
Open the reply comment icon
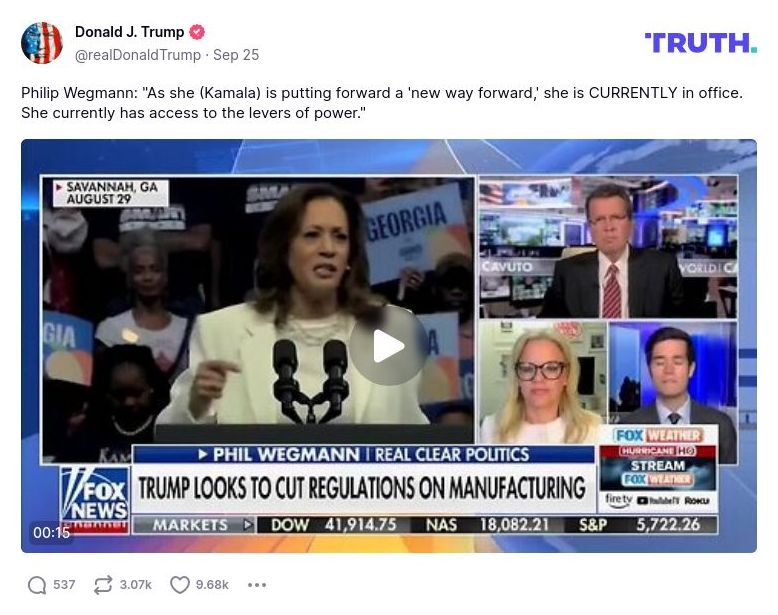click(37, 585)
